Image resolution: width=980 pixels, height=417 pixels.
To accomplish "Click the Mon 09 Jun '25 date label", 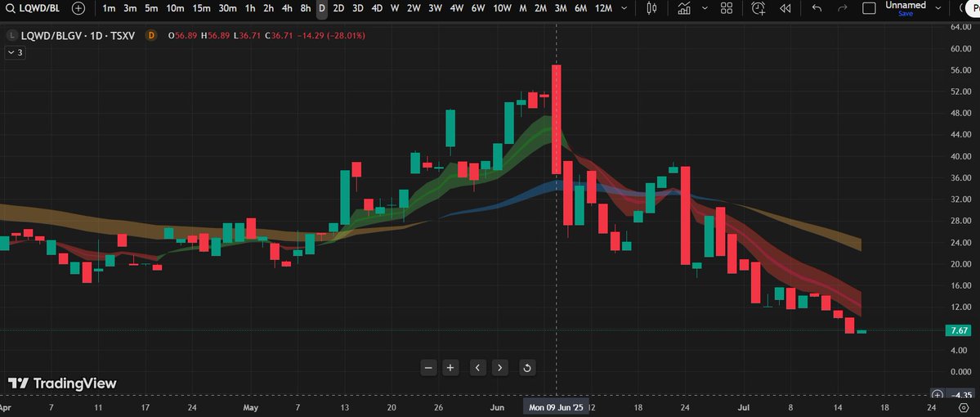I will point(557,408).
